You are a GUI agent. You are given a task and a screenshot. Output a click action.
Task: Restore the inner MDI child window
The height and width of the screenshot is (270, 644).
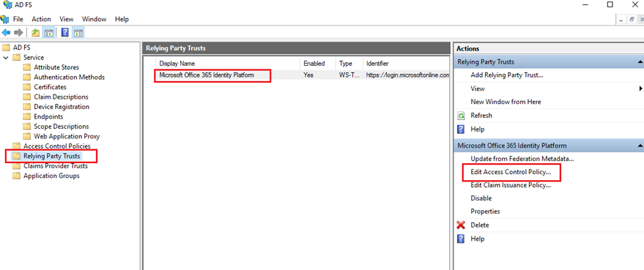click(632, 19)
